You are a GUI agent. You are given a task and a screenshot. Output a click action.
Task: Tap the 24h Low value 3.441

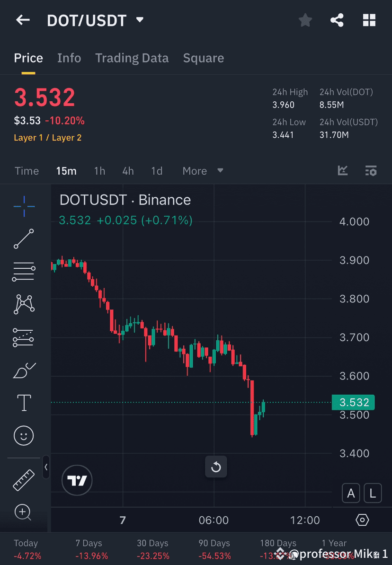[x=283, y=135]
